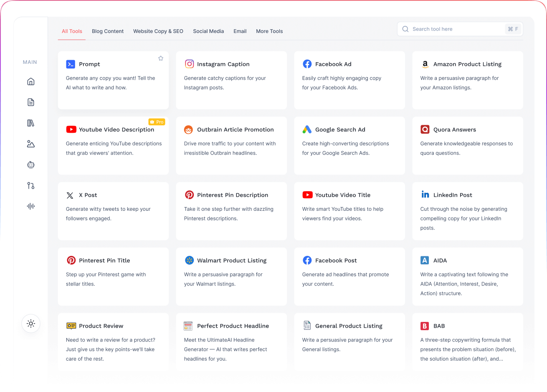This screenshot has height=392, width=547.
Task: Favorite the Prompt tool with star
Action: pyautogui.click(x=161, y=58)
